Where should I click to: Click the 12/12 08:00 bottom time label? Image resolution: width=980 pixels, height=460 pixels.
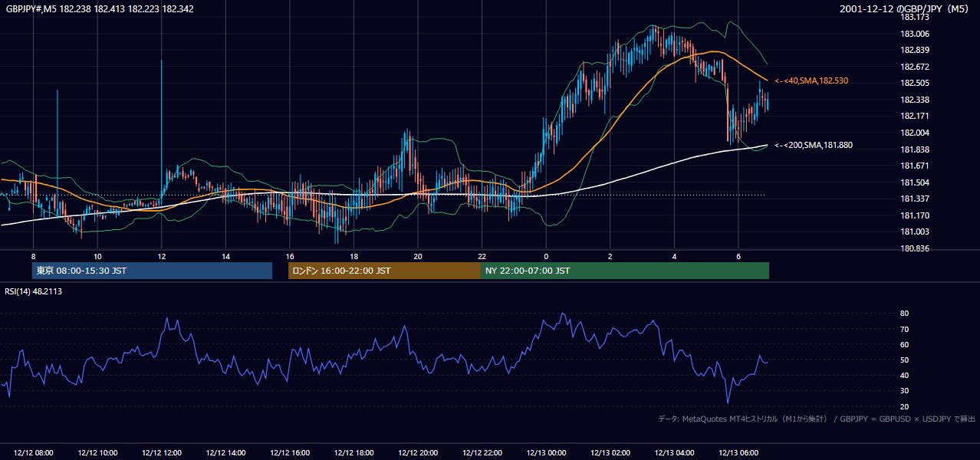click(34, 453)
